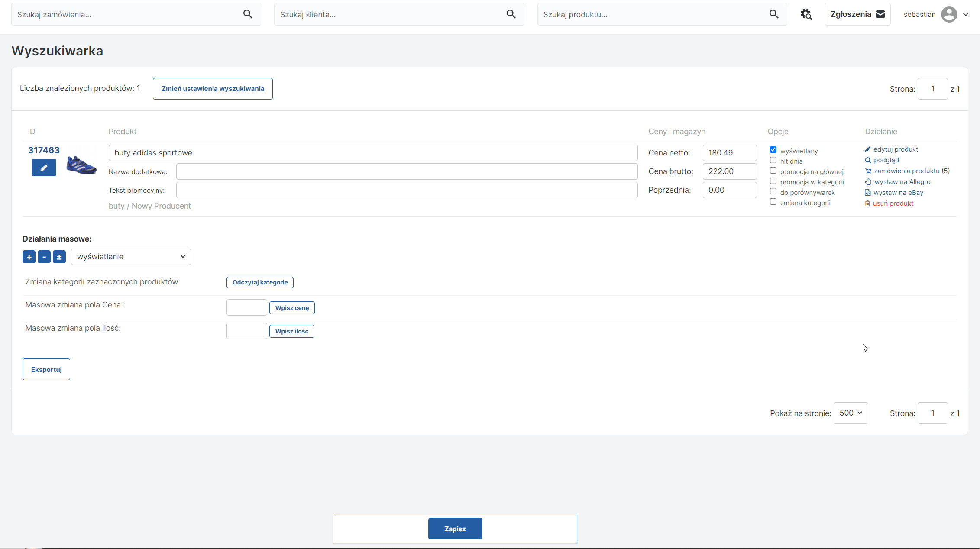Click the blue pencil edit button
Image resolution: width=980 pixels, height=549 pixels.
44,168
